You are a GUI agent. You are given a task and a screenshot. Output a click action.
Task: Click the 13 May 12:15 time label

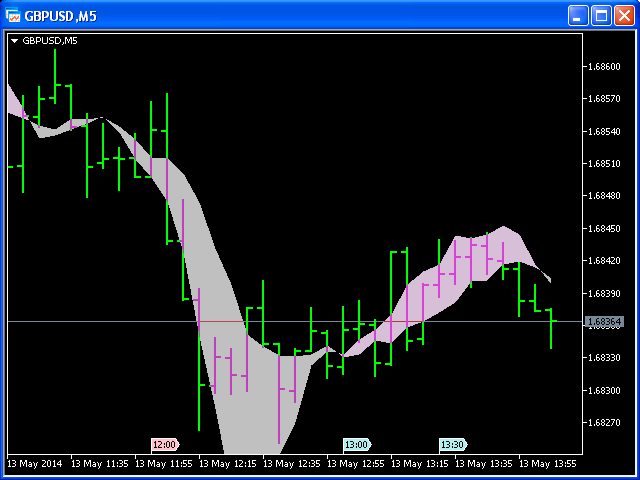(x=229, y=464)
